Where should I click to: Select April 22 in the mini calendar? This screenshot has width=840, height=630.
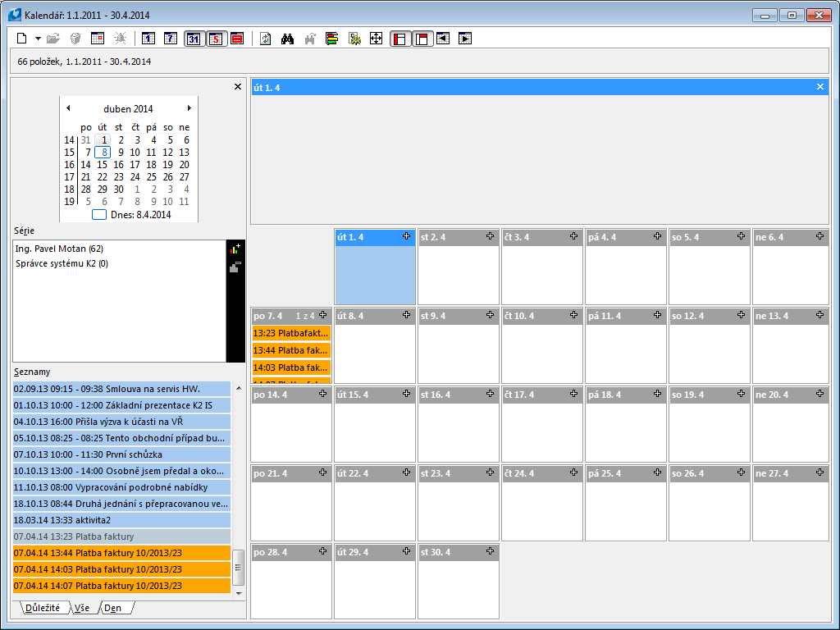[x=103, y=177]
